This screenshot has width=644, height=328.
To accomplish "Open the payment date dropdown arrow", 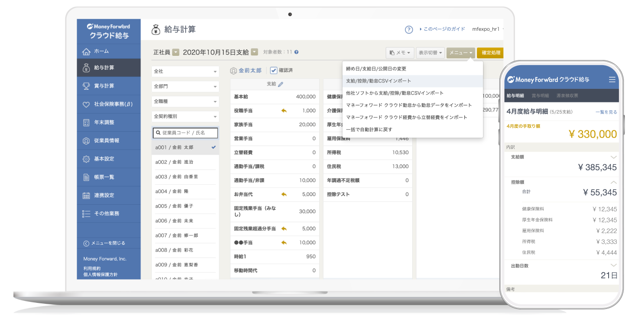I will pyautogui.click(x=255, y=52).
